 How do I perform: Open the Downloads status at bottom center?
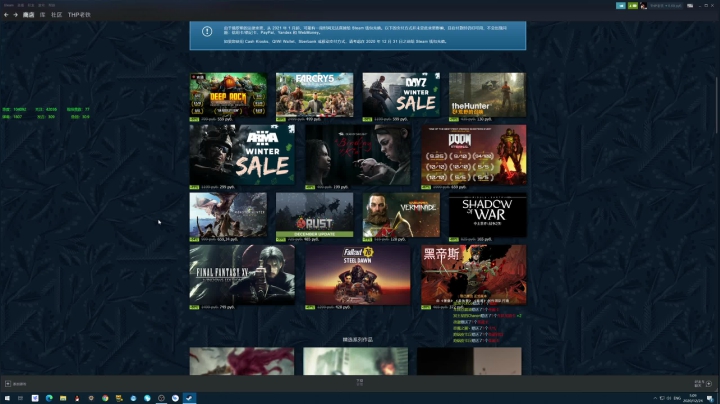[360, 382]
